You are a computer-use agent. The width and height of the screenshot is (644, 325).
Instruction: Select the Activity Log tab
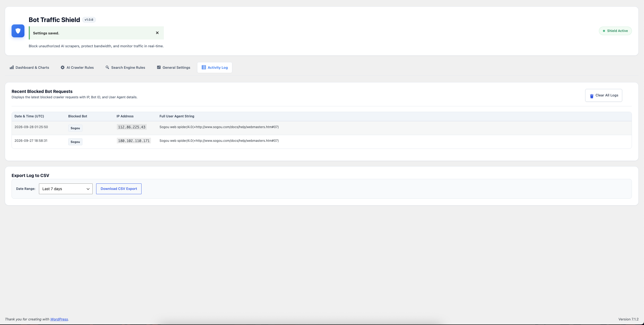pyautogui.click(x=215, y=67)
